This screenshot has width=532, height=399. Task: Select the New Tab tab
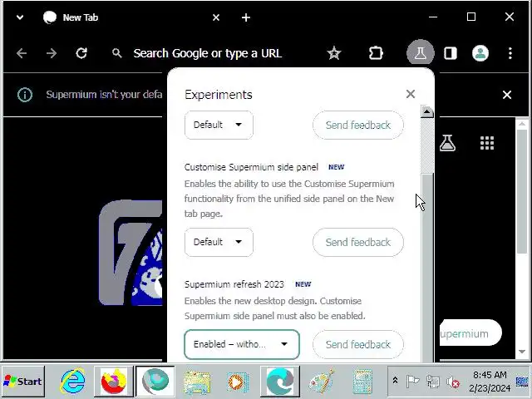tap(132, 17)
